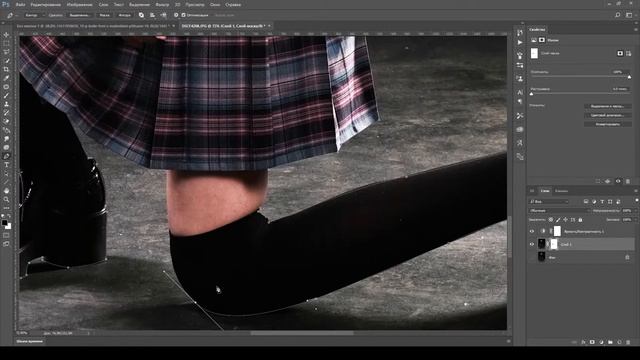Select the Quick Selection tool

pos(6,61)
